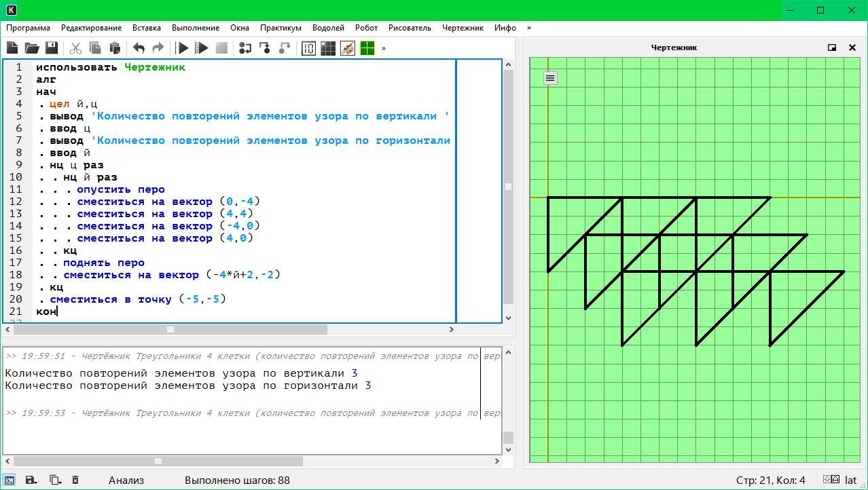Screen dimensions: 868x490
Task: Toggle console output panel visibility
Action: coord(10,480)
